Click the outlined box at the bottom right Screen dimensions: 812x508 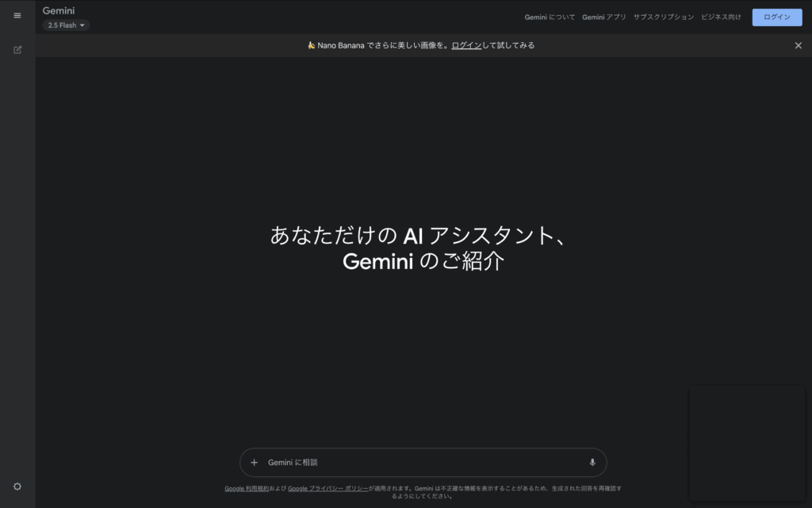coord(746,442)
